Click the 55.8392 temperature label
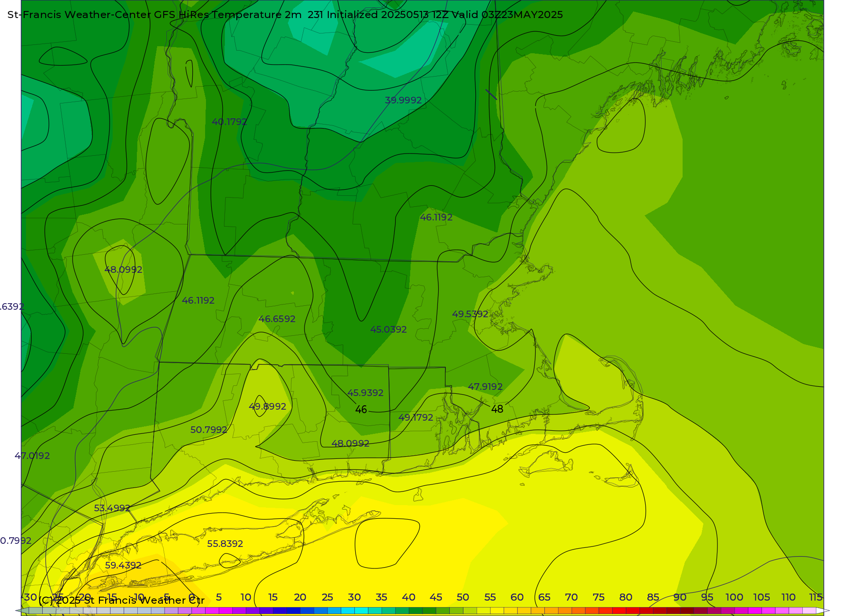 point(225,544)
